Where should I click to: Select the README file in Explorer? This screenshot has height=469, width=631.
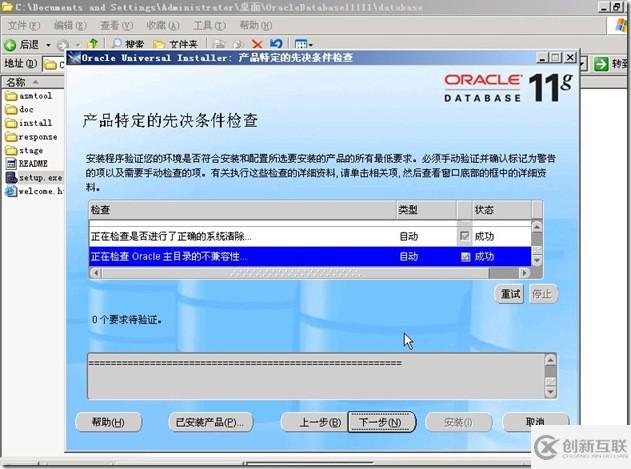27,163
